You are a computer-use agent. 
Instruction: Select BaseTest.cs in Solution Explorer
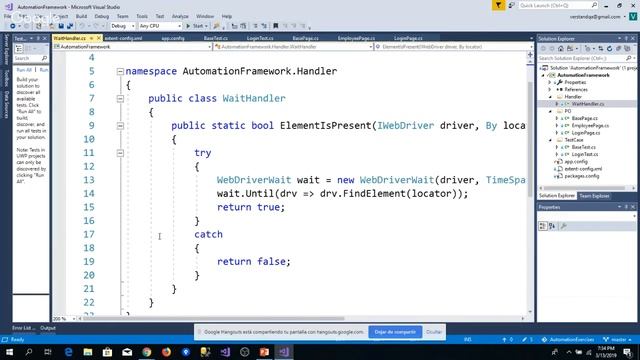[584, 147]
